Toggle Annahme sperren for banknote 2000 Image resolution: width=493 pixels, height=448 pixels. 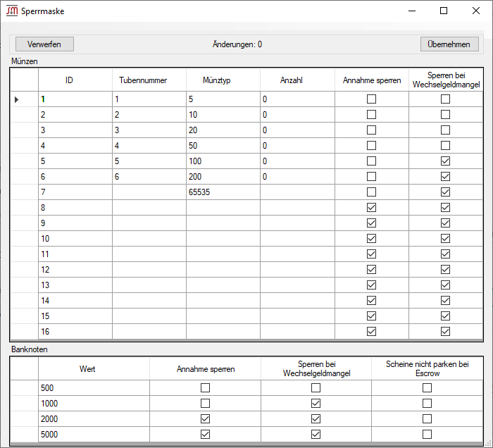pos(205,419)
